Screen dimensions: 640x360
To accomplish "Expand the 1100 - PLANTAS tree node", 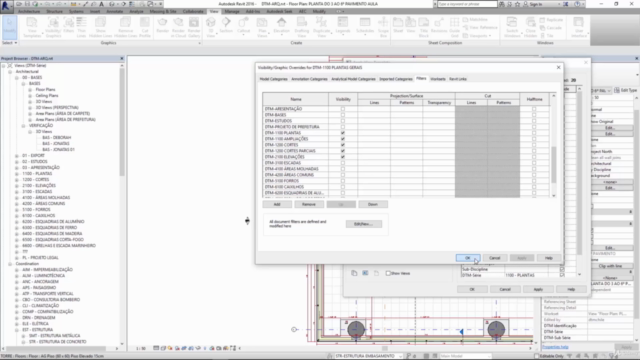I will (17, 173).
